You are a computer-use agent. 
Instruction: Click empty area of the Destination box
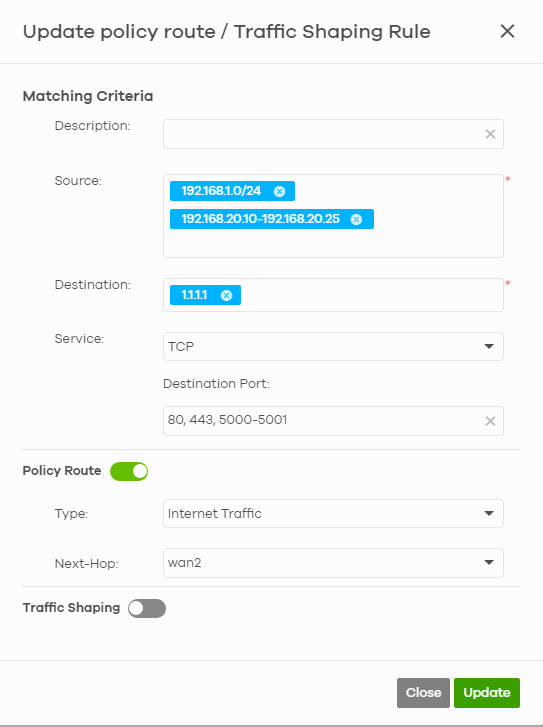pos(371,295)
